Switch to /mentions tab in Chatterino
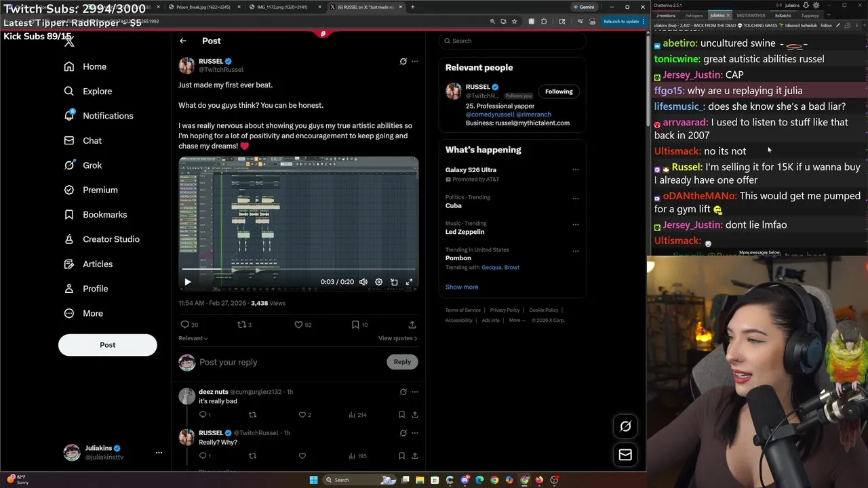 point(667,15)
